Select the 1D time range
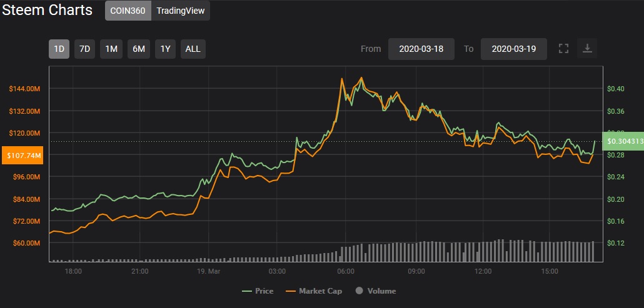The height and width of the screenshot is (308, 644). coord(59,49)
